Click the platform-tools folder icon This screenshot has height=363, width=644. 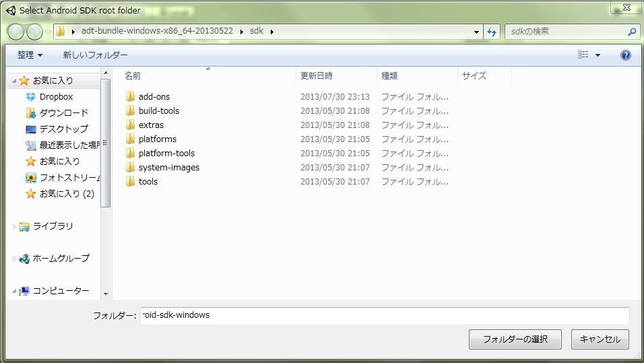pyautogui.click(x=130, y=153)
